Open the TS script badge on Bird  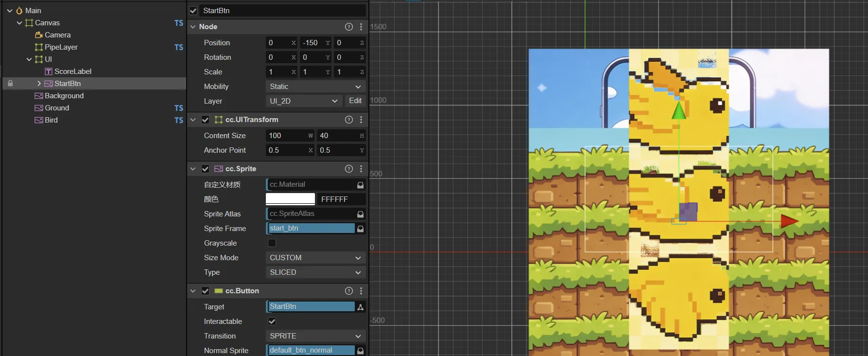click(179, 120)
